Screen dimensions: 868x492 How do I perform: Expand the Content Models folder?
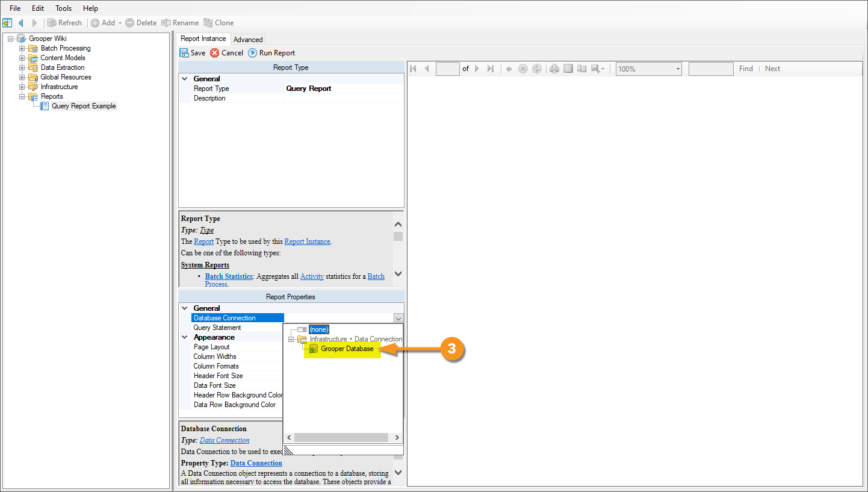point(22,58)
